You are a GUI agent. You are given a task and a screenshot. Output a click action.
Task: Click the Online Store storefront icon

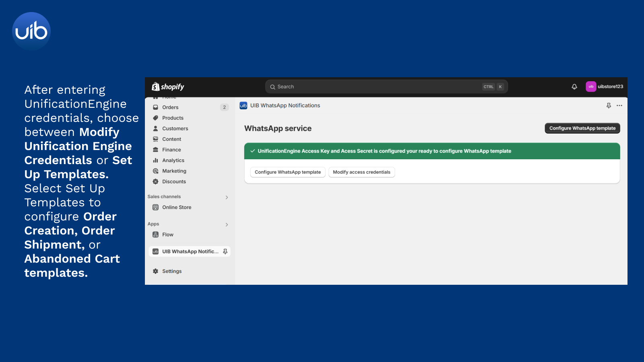click(155, 208)
